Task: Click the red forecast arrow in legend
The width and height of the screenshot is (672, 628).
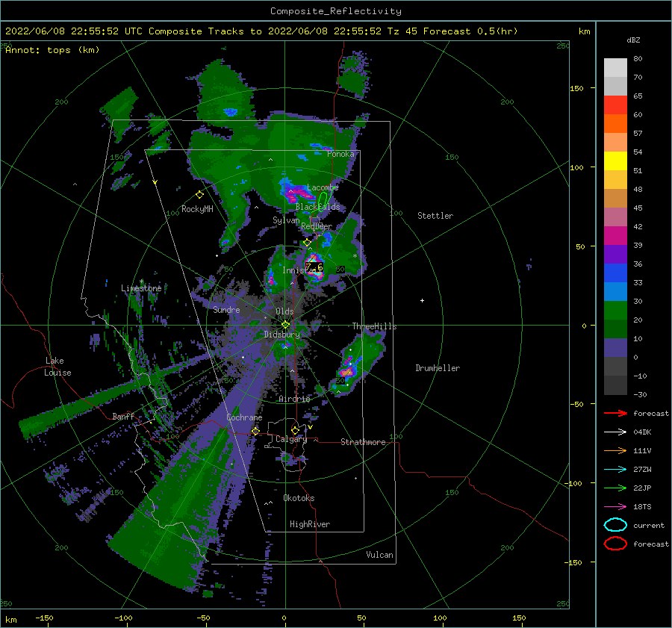Action: tap(615, 413)
